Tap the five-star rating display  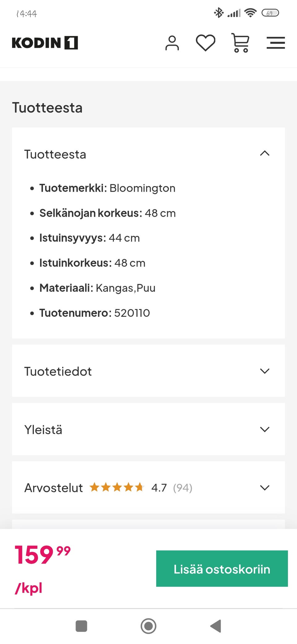[x=117, y=487]
